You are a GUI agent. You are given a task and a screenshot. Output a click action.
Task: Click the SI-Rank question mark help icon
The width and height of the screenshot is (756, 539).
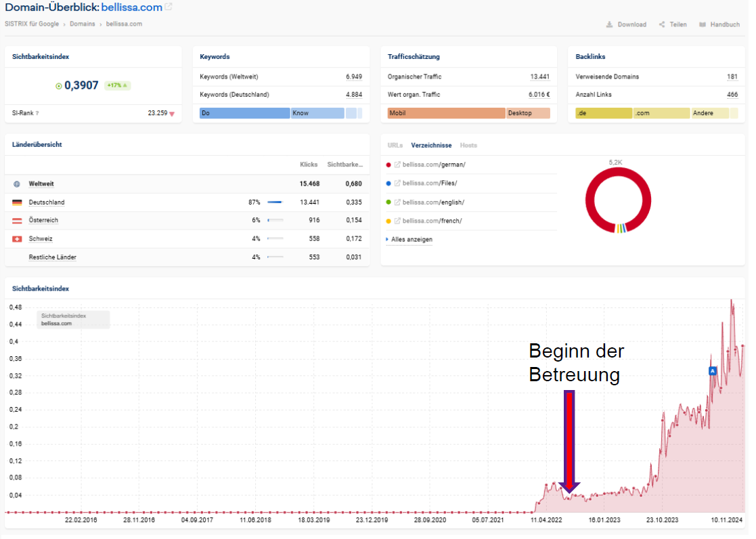pyautogui.click(x=37, y=114)
